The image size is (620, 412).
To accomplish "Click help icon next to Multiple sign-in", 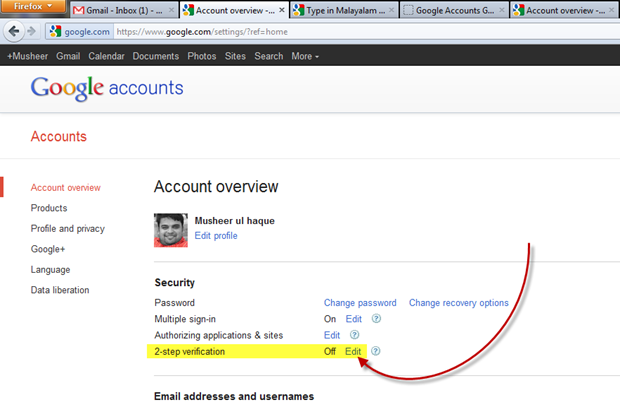I will [376, 319].
